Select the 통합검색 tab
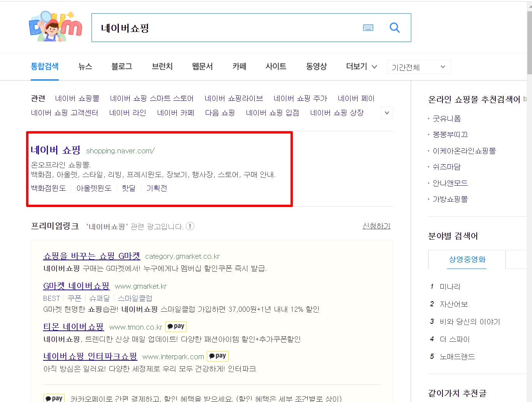This screenshot has width=532, height=402. click(x=45, y=67)
